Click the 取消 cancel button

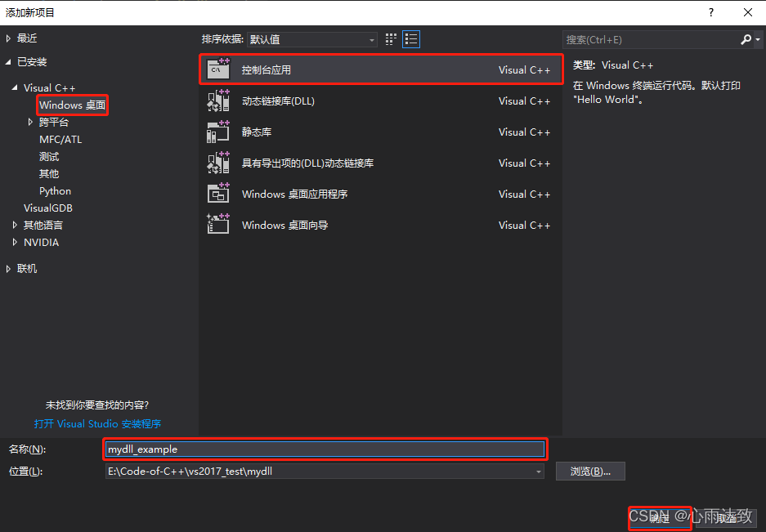(727, 518)
